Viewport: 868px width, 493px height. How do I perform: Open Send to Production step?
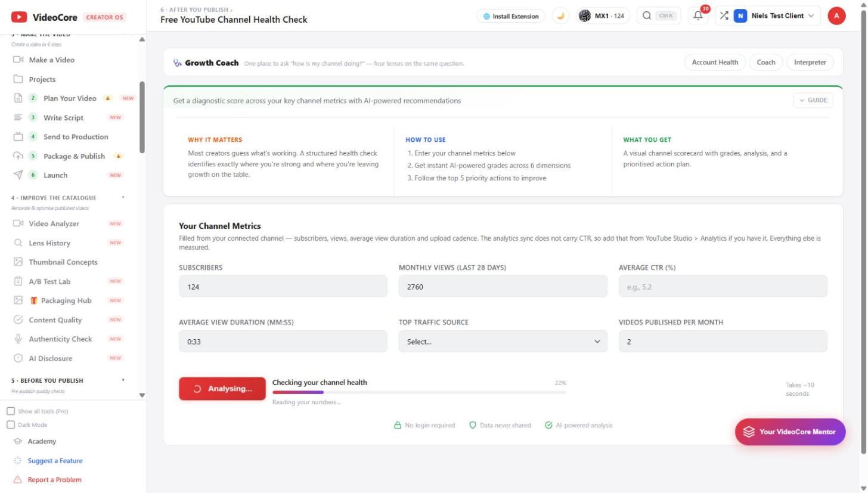pos(75,137)
